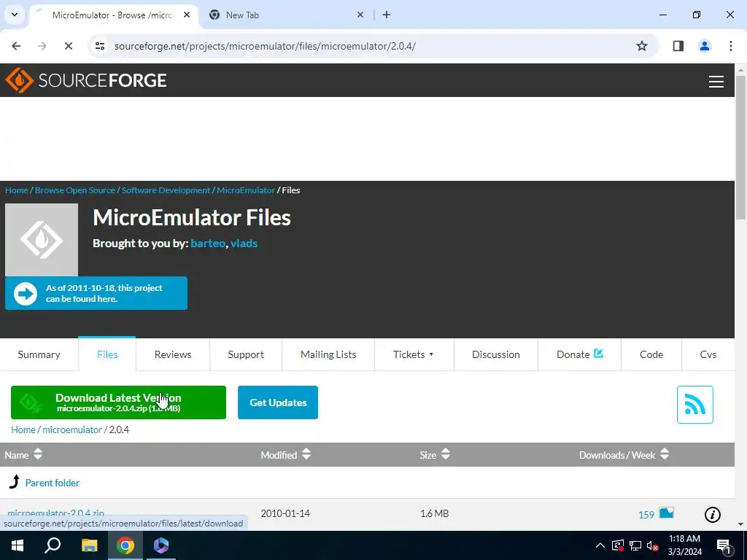Open File Explorer from taskbar
This screenshot has height=560, width=747.
(x=89, y=545)
